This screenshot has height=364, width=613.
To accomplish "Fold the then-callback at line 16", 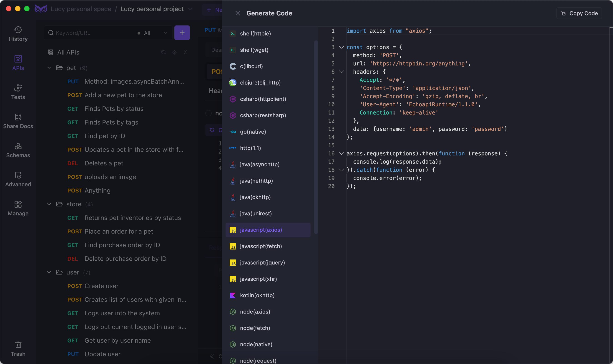I will (341, 154).
